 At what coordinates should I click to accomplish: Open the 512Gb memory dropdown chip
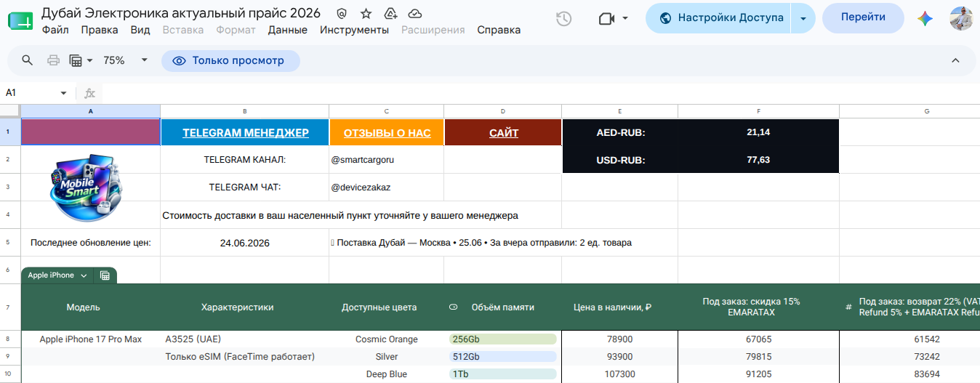[502, 357]
